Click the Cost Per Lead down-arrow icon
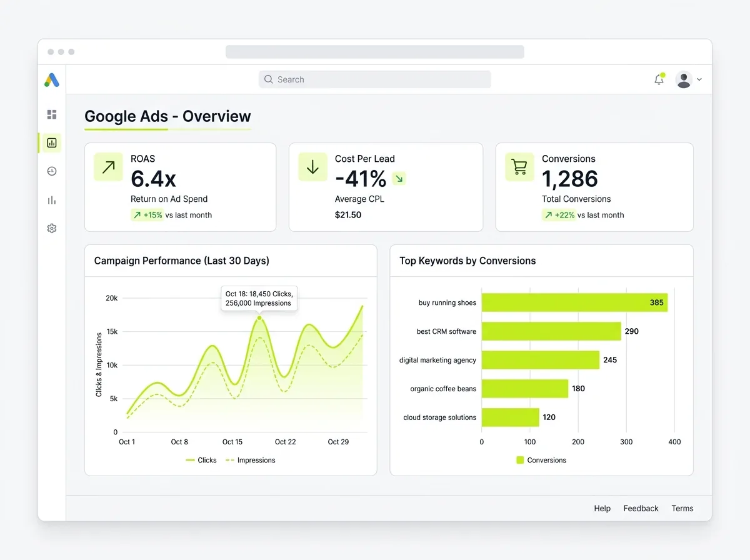Screen dimensions: 750x560 [313, 167]
